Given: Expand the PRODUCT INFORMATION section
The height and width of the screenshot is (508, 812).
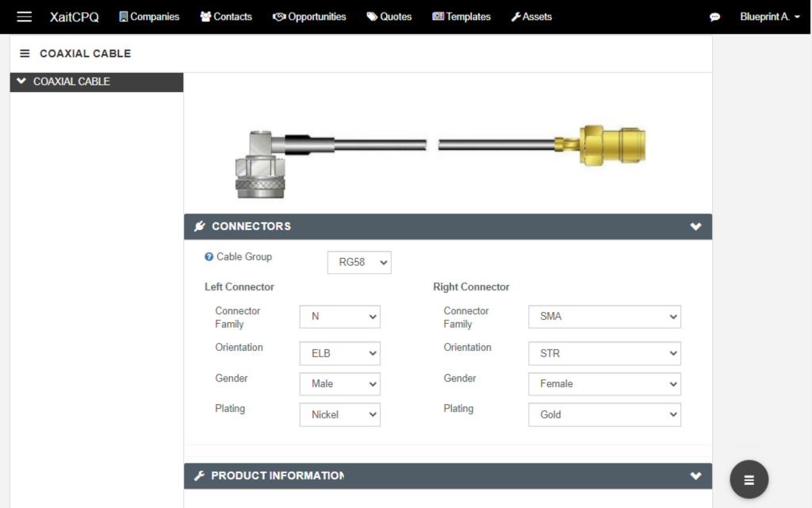Looking at the screenshot, I should tap(695, 476).
